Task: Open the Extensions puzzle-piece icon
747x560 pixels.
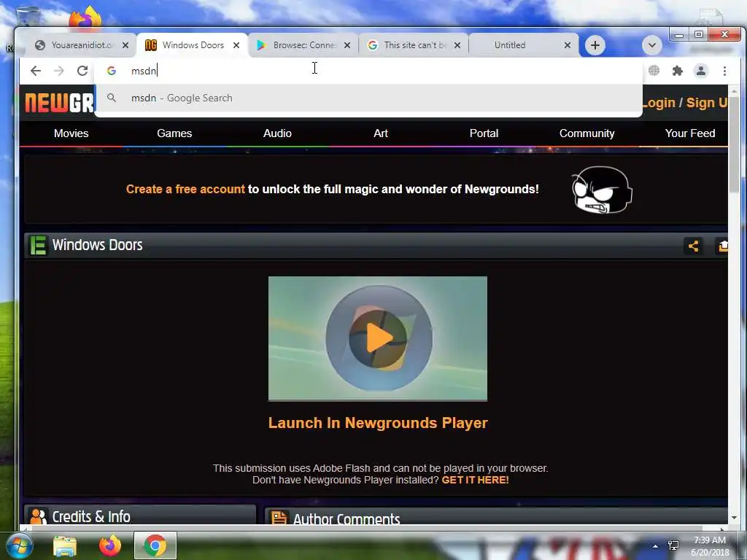Action: click(x=677, y=71)
